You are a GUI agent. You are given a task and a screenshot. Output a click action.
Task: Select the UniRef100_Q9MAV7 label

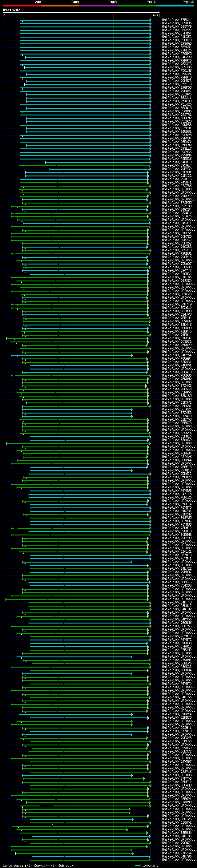click(177, 91)
